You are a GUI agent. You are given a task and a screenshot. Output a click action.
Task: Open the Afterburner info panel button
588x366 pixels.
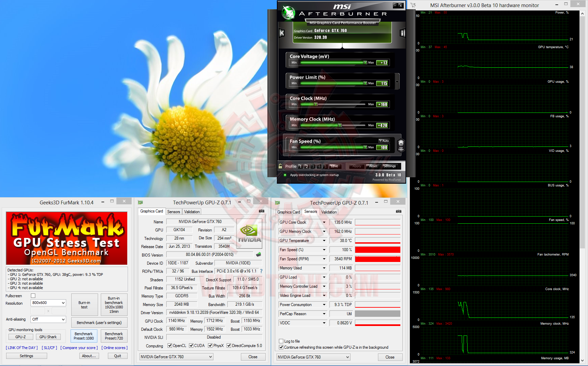coord(402,33)
